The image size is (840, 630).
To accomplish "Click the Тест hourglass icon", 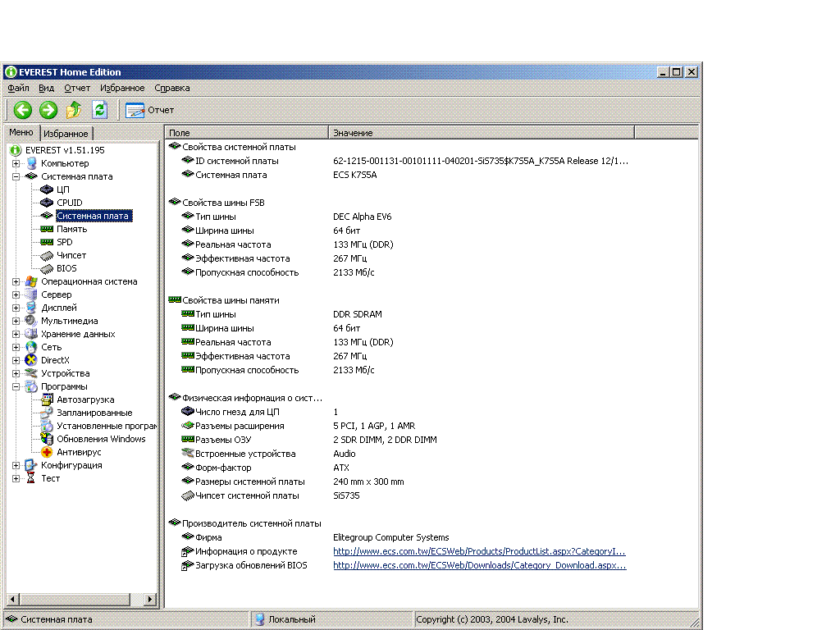I will point(31,478).
